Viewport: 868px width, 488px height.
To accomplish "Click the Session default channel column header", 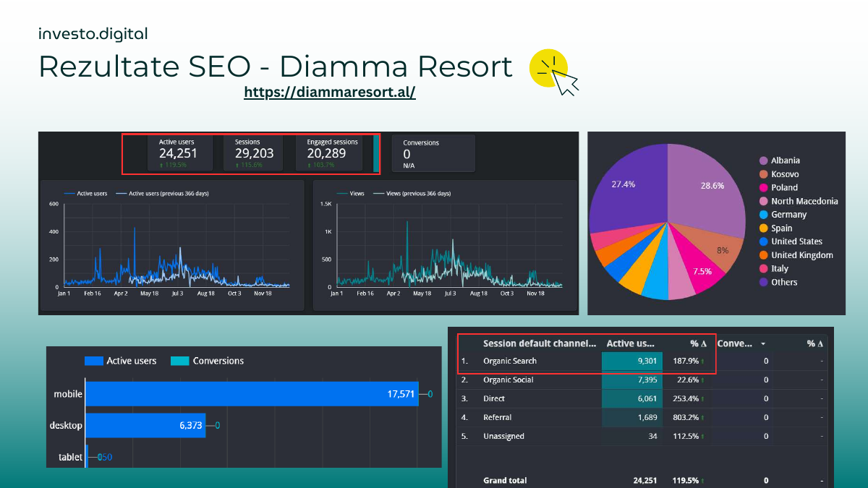I will tap(540, 343).
